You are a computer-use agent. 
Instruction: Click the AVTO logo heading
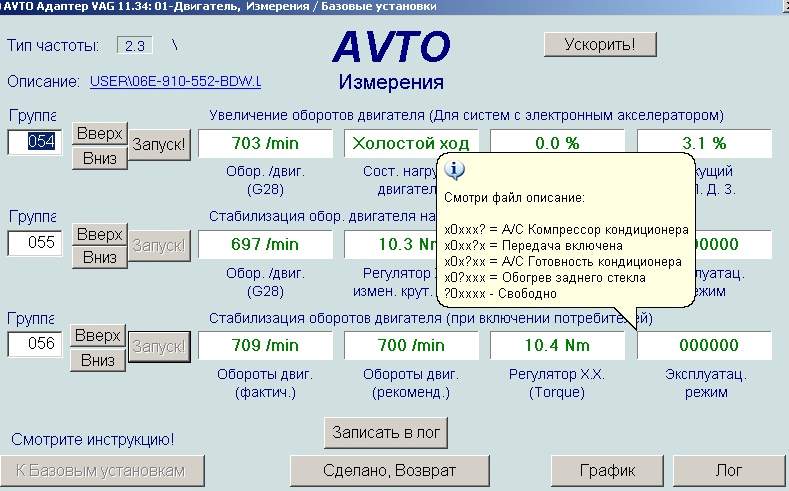click(391, 47)
